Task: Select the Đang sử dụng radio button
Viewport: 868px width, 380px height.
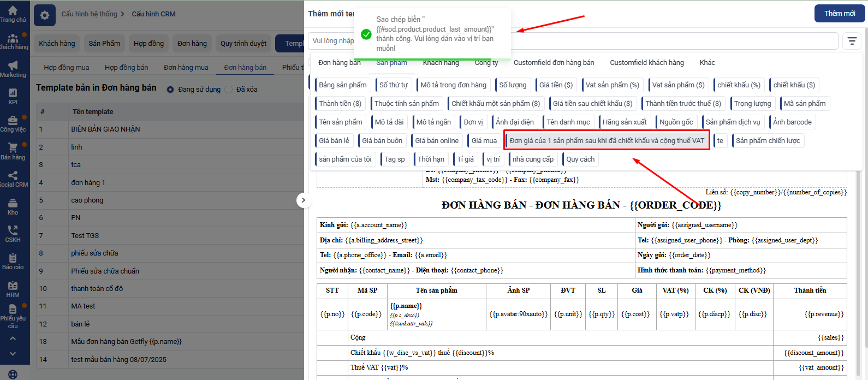Action: tap(171, 90)
